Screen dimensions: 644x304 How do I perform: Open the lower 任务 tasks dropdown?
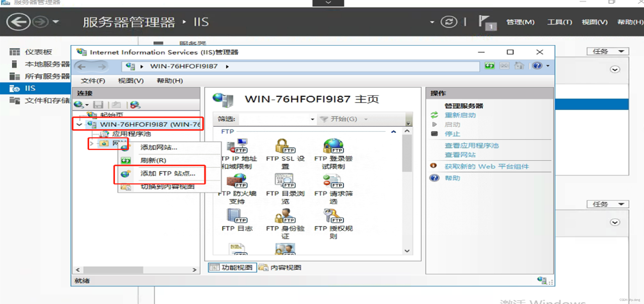point(608,204)
